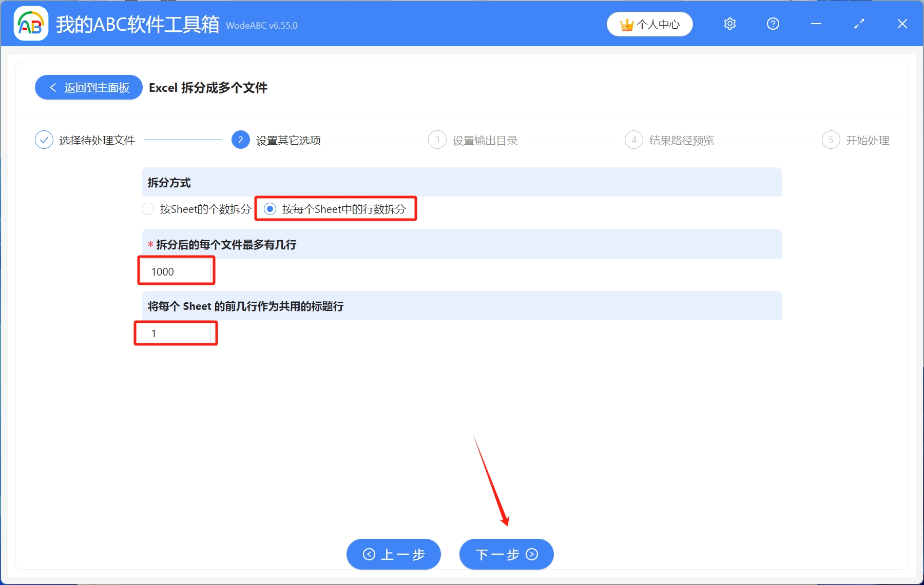Open the help question mark icon
This screenshot has height=585, width=924.
pyautogui.click(x=773, y=24)
